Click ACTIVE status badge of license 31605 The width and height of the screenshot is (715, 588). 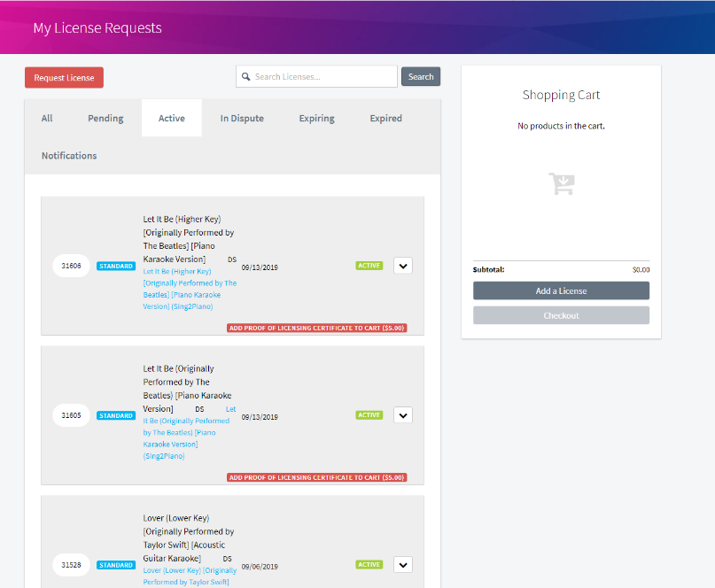coord(369,414)
